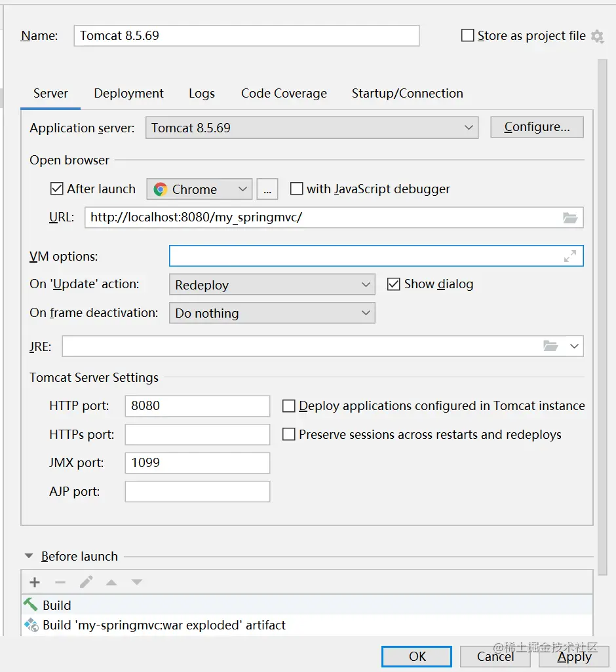Focus the VM options input field
This screenshot has width=616, height=672.
[x=376, y=256]
